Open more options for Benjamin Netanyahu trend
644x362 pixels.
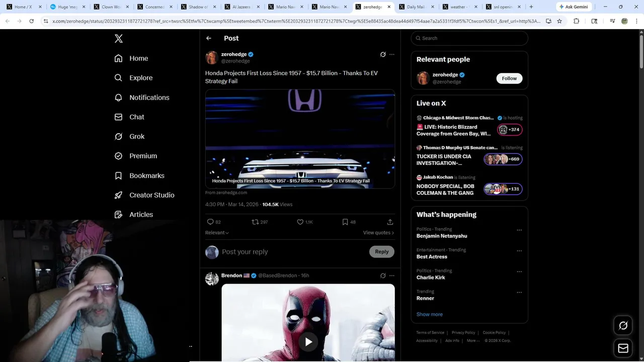tap(519, 230)
